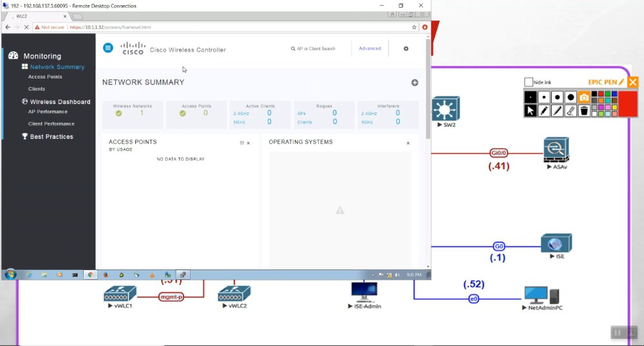Select the Epic Pen pencil tool

point(544,111)
